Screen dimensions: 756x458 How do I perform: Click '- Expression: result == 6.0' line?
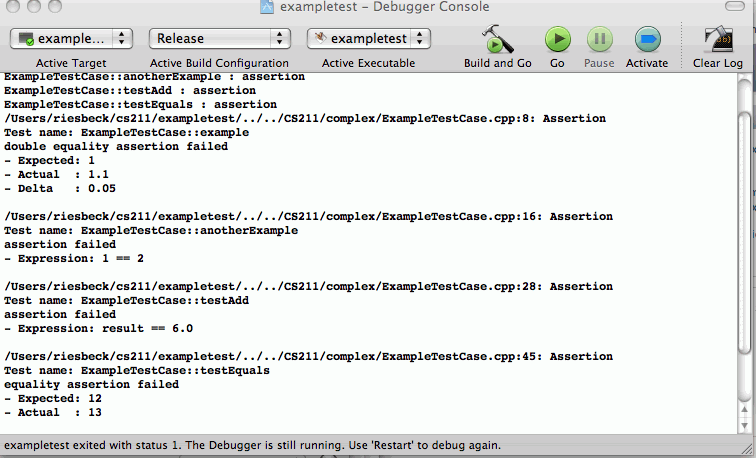click(98, 328)
